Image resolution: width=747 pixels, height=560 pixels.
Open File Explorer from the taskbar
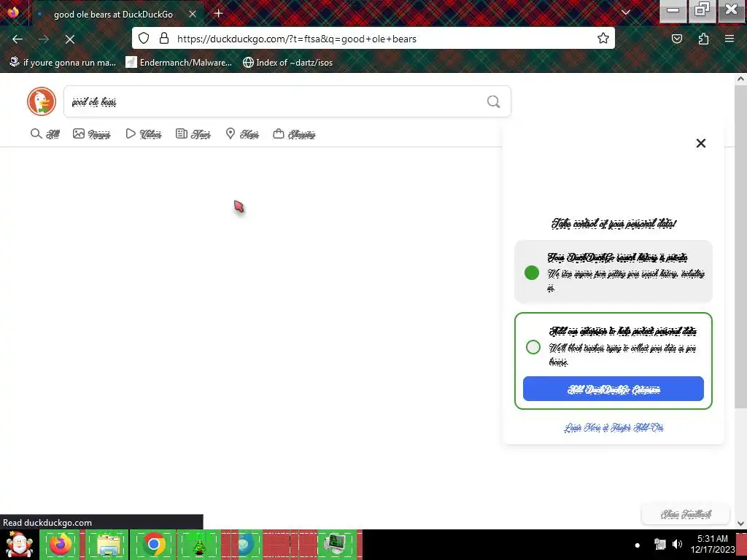point(108,544)
